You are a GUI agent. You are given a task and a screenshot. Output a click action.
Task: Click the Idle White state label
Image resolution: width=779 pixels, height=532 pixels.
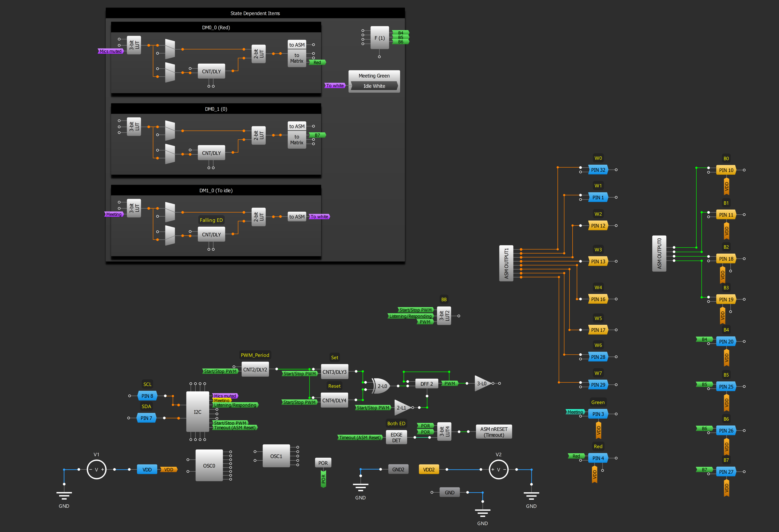(x=374, y=86)
